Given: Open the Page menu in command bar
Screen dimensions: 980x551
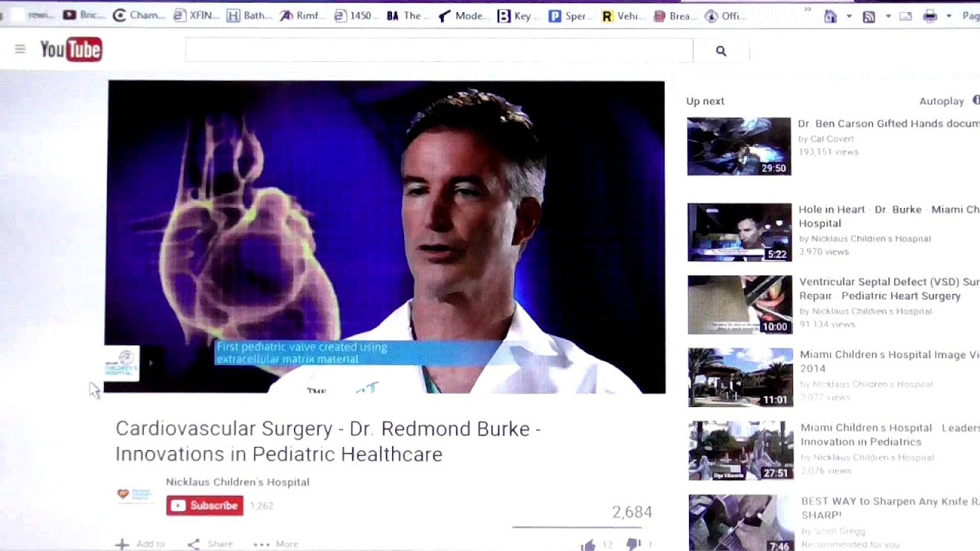Looking at the screenshot, I should pos(971,16).
